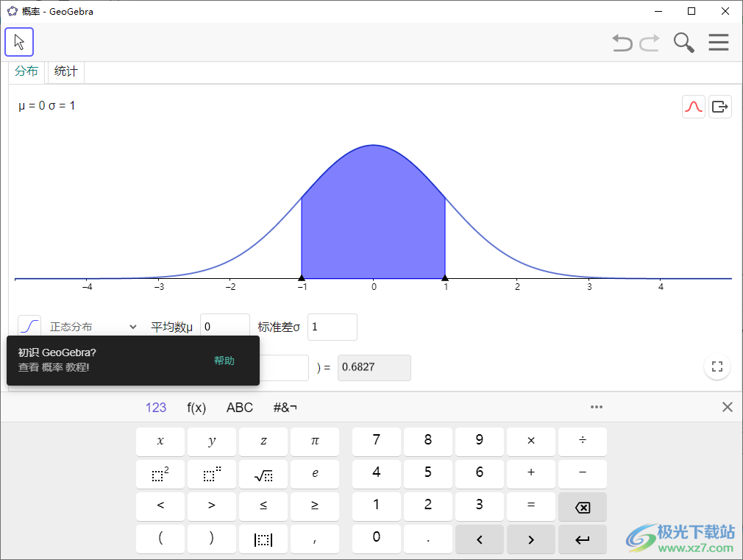The height and width of the screenshot is (560, 743).
Task: Tap the number 5 key
Action: (x=428, y=474)
